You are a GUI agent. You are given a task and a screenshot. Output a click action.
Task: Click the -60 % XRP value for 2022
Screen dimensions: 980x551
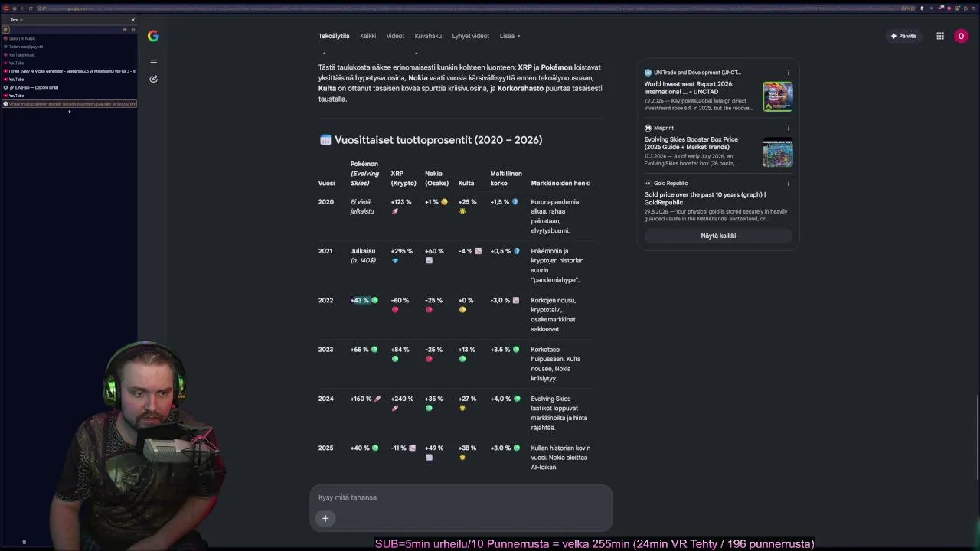pos(400,300)
